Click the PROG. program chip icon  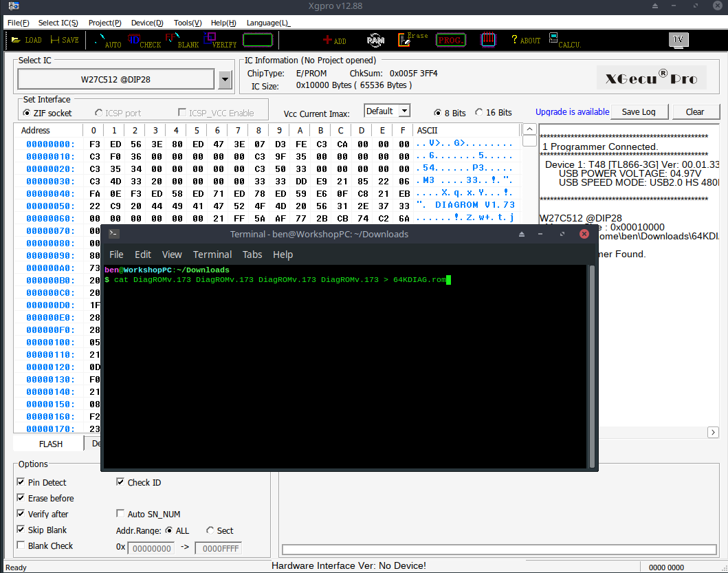(450, 41)
